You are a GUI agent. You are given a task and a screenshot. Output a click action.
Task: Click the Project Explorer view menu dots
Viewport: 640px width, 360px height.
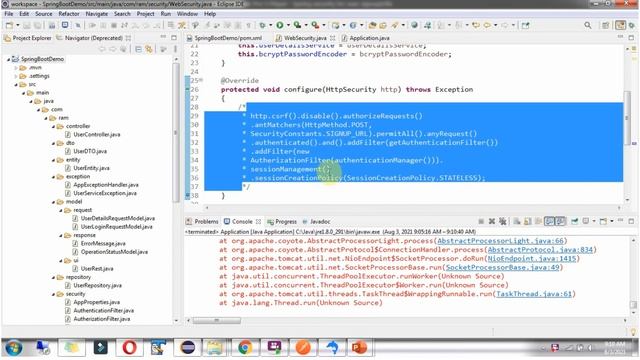[x=176, y=49]
